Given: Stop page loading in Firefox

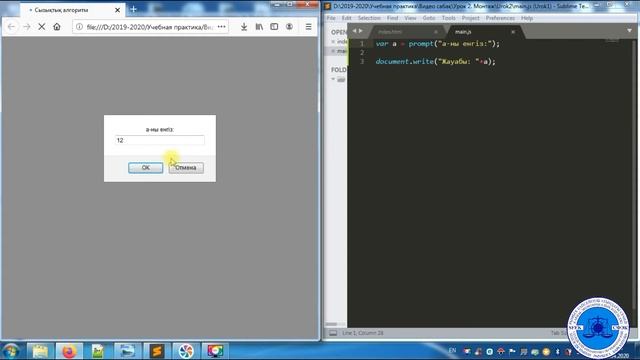Looking at the screenshot, I should click(x=42, y=27).
